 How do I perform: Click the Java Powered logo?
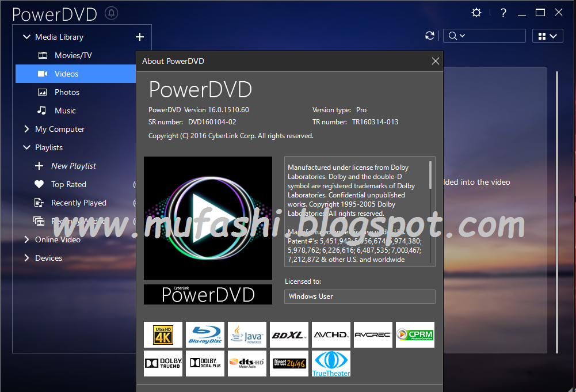(x=247, y=334)
